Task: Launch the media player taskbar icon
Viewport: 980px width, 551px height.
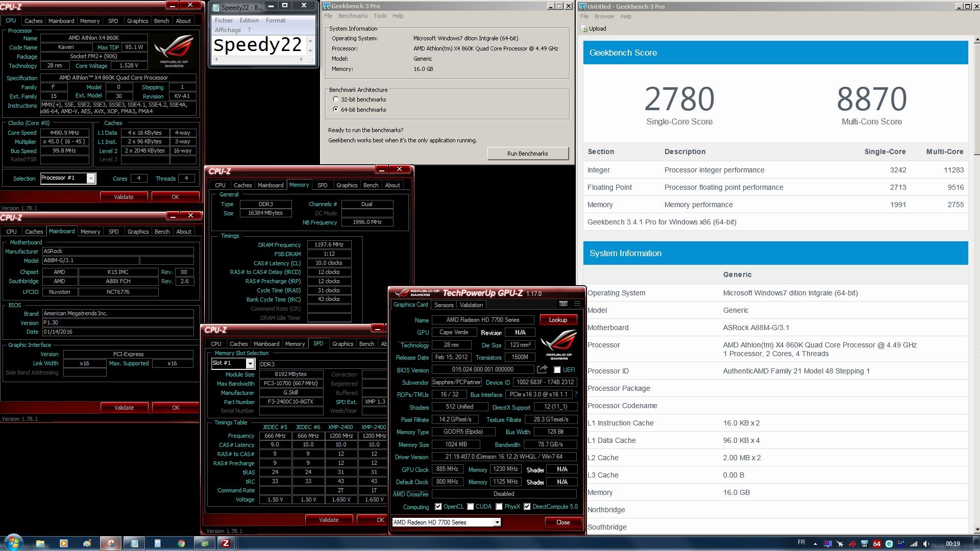Action: point(64,543)
